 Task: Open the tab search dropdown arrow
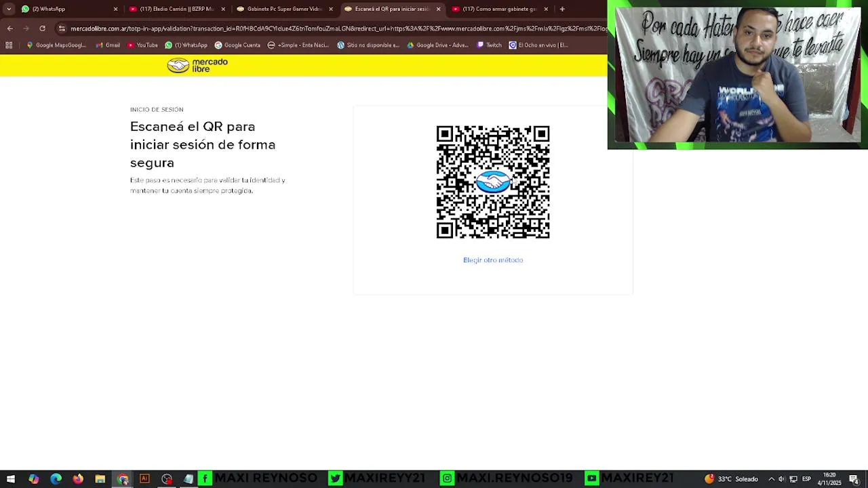click(x=9, y=9)
